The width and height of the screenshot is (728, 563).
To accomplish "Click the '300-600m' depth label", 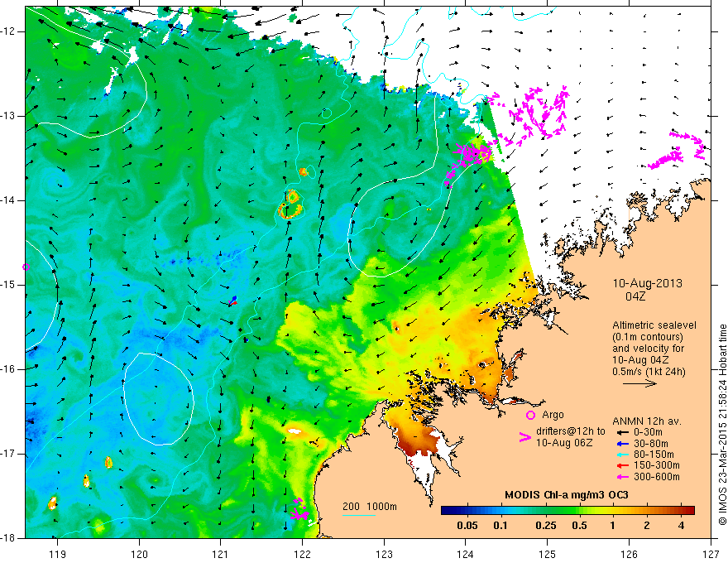I will (657, 477).
